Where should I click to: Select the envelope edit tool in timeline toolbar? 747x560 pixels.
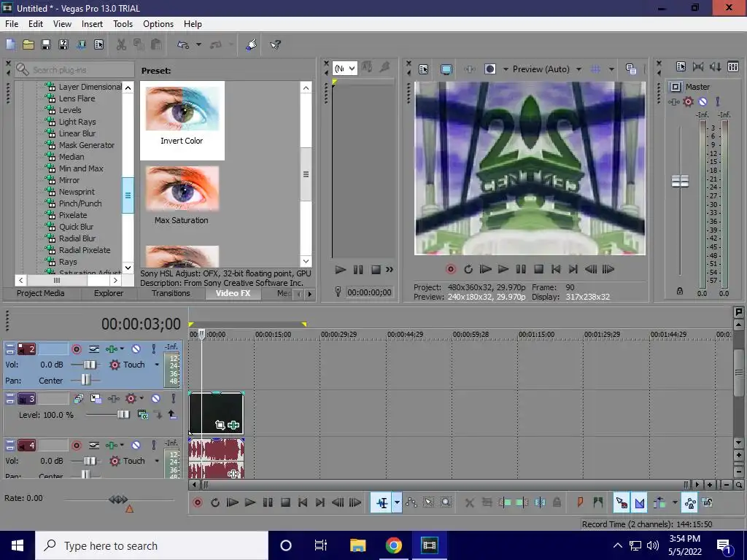[x=411, y=502]
